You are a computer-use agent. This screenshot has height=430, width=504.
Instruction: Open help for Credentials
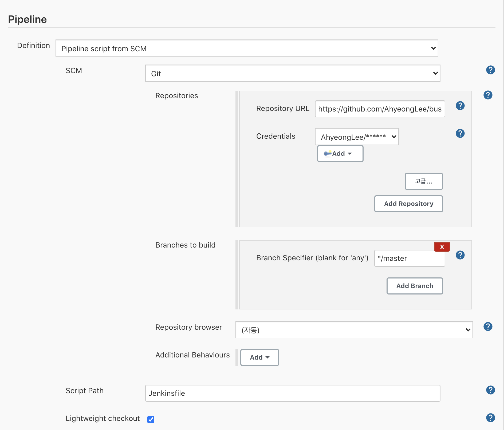tap(460, 134)
